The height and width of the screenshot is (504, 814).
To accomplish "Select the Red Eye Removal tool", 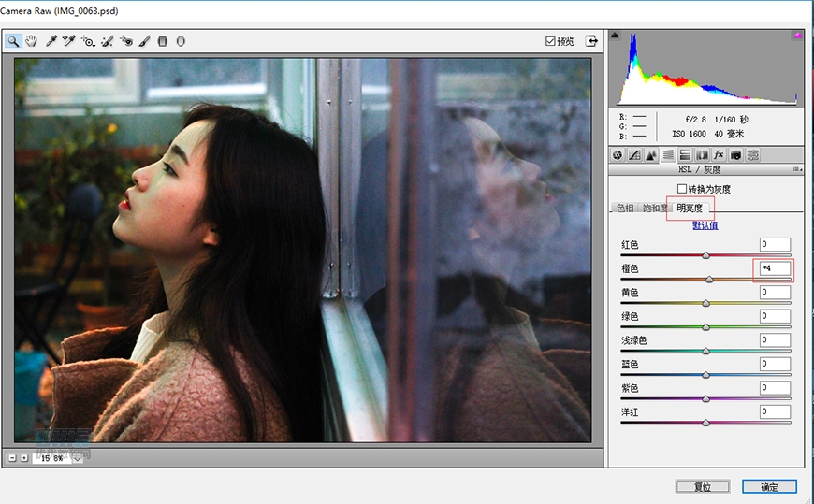I will [126, 41].
